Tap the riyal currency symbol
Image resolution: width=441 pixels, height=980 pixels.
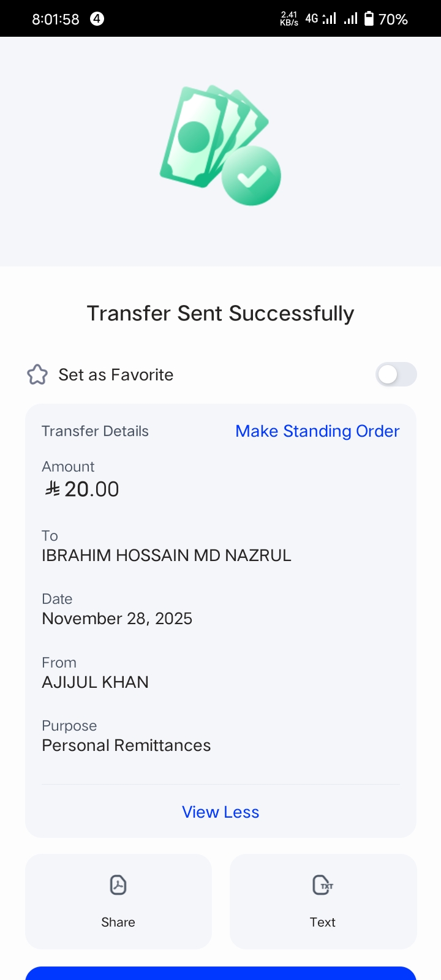53,489
